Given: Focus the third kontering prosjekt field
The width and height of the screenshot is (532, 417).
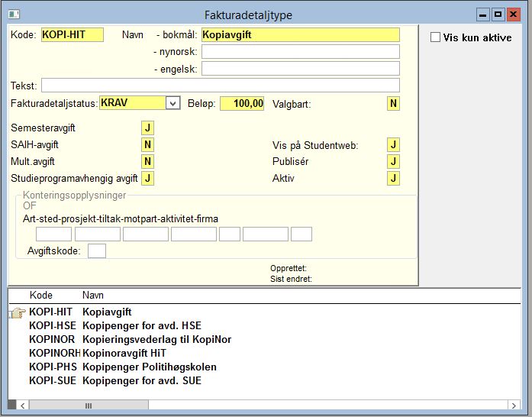Looking at the screenshot, I should point(146,234).
